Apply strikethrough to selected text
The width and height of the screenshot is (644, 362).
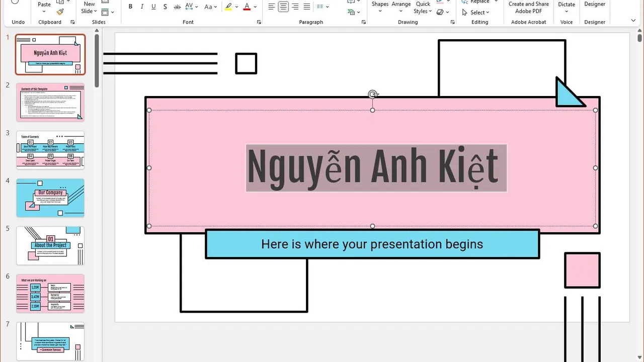click(177, 7)
